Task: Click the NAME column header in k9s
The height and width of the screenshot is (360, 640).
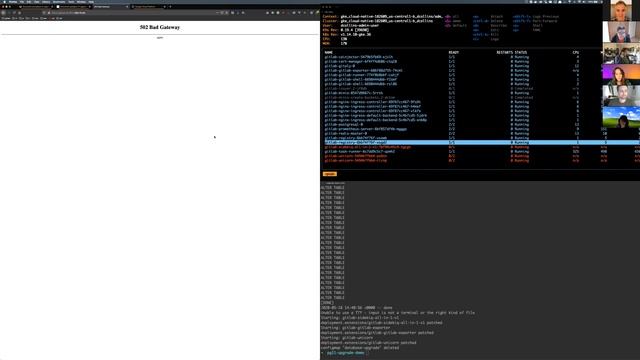Action: (329, 52)
